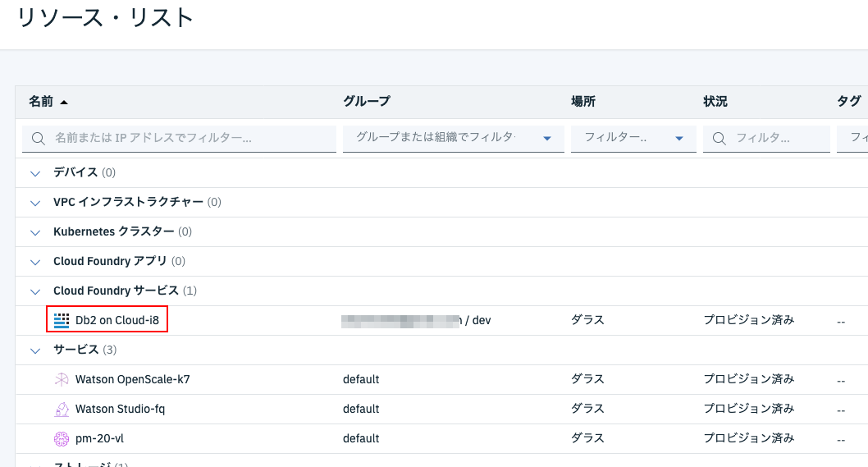Click プロビジョン済み status in Db2 on Cloud-i8 row

749,320
